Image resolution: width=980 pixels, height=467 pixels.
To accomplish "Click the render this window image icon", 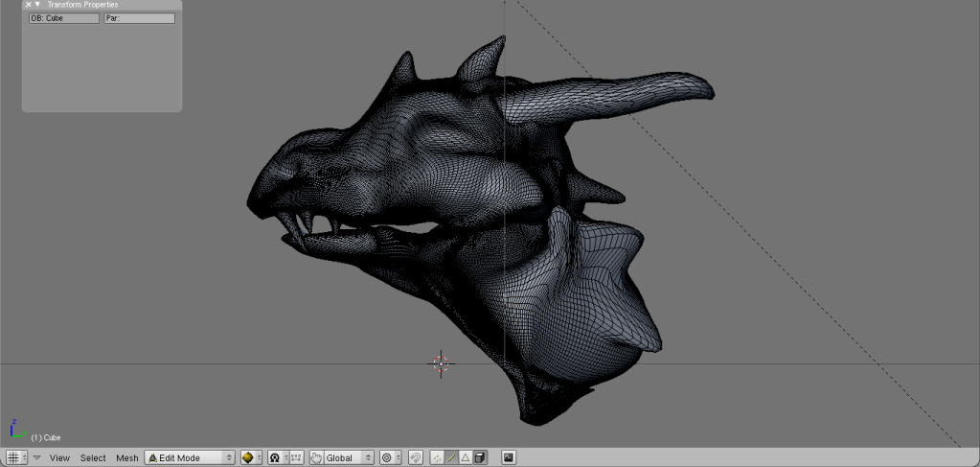I will 508,457.
